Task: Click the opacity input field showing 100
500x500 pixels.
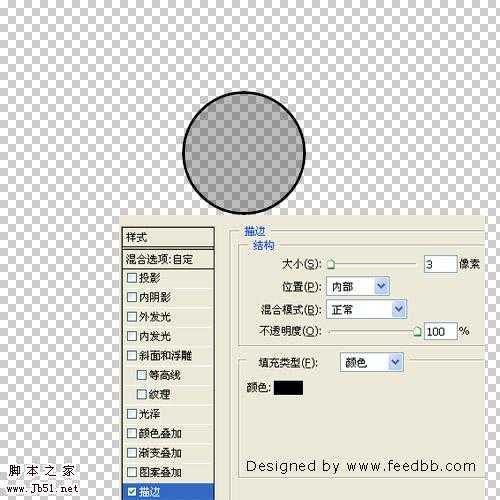Action: (440, 331)
